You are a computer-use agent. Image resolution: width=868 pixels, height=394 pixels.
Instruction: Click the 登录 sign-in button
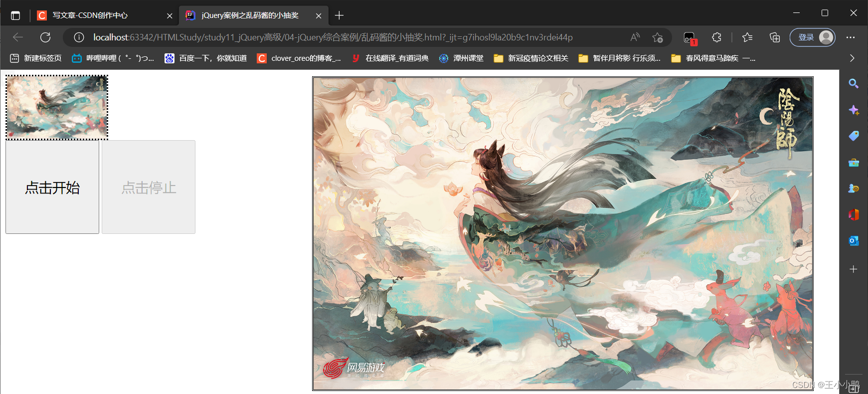point(813,37)
